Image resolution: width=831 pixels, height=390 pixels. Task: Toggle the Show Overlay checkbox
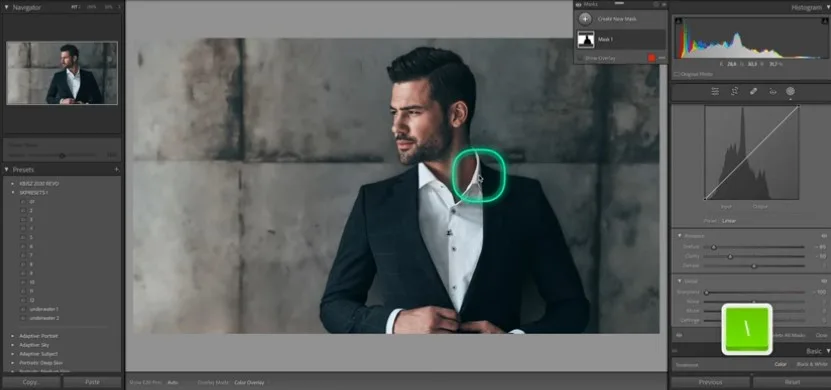[x=580, y=58]
